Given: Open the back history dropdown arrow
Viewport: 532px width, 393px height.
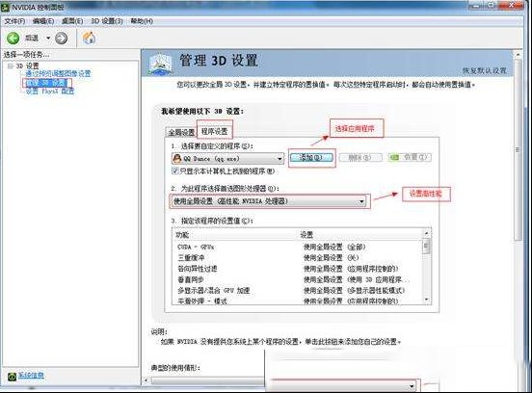Looking at the screenshot, I should [x=48, y=38].
